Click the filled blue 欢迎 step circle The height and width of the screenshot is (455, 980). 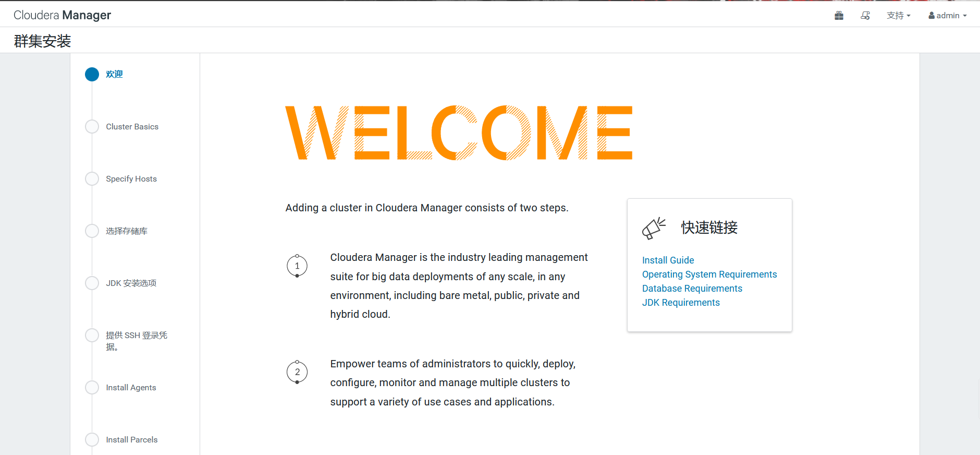pos(92,74)
